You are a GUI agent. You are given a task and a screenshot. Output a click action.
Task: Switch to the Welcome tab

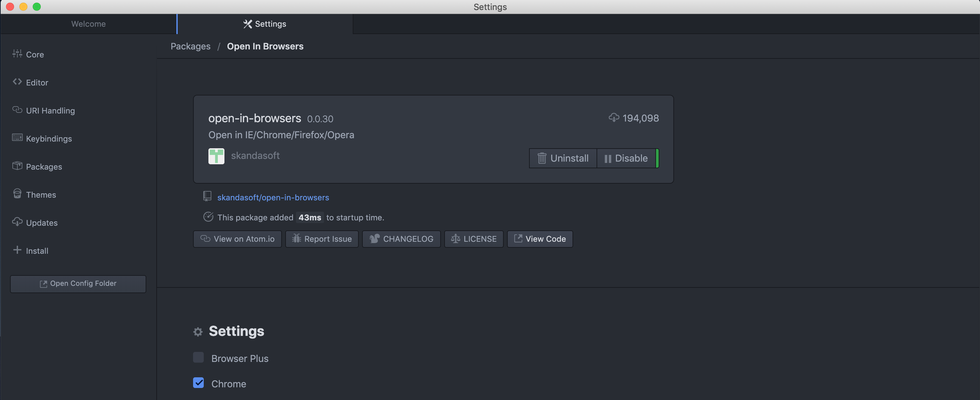[x=88, y=24]
